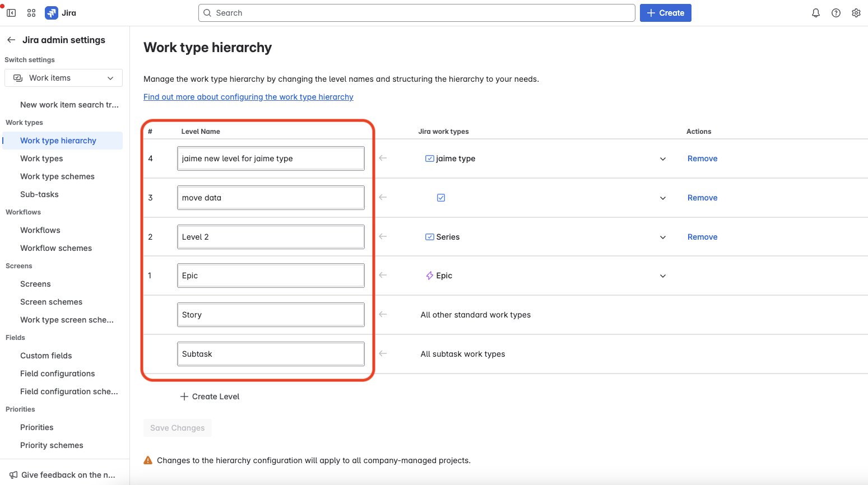This screenshot has height=485, width=868.
Task: Click the jaime type checkbox icon
Action: (x=430, y=158)
